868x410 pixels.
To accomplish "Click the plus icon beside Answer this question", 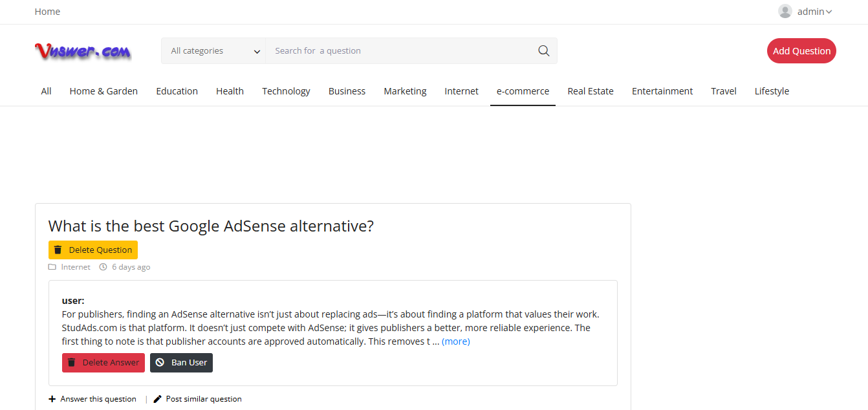I will (52, 399).
